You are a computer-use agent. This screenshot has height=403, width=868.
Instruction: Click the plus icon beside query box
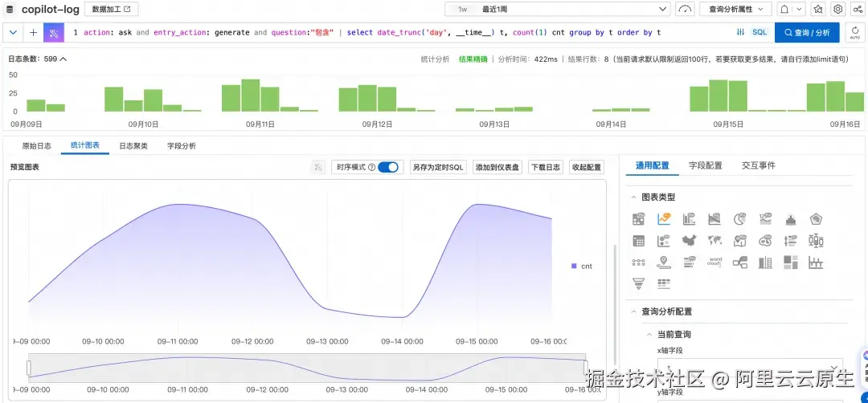(x=33, y=33)
